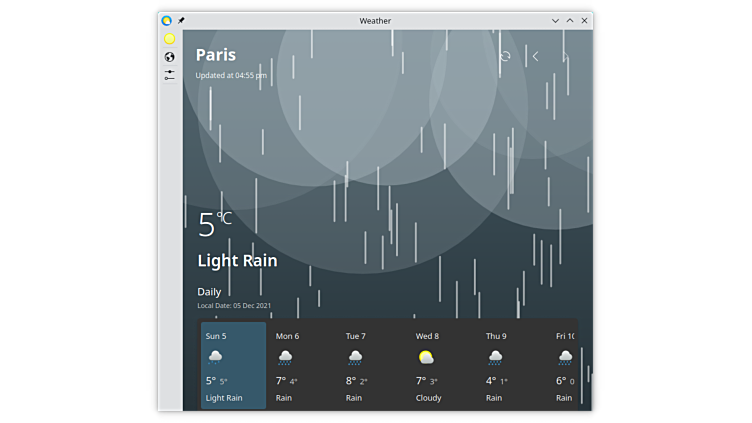Open the forecast view via sun icon
This screenshot has height=423, width=752.
[170, 39]
